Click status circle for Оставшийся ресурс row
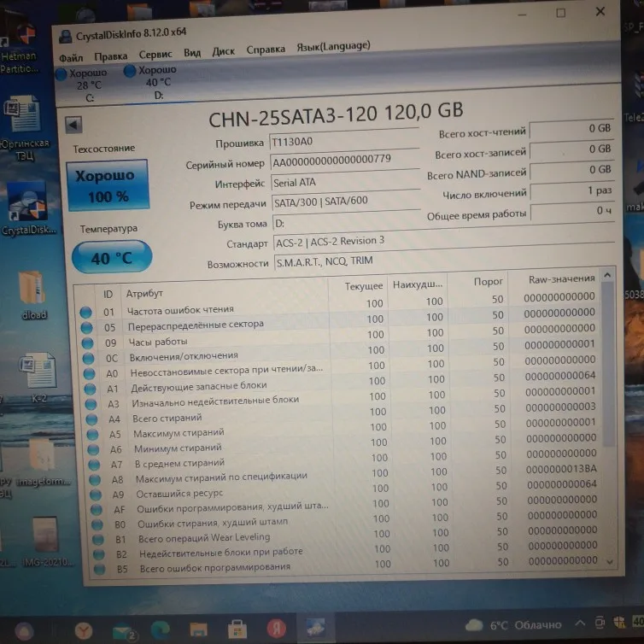Screen dimensions: 644x644 pos(96,495)
